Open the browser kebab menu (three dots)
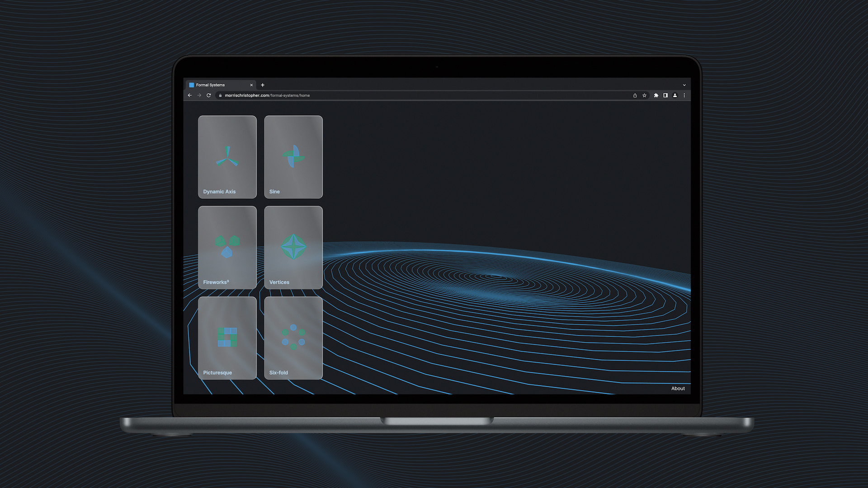This screenshot has height=488, width=868. click(x=684, y=95)
